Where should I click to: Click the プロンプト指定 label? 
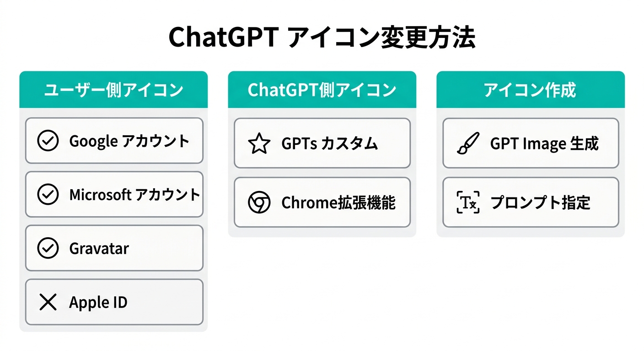(x=540, y=202)
